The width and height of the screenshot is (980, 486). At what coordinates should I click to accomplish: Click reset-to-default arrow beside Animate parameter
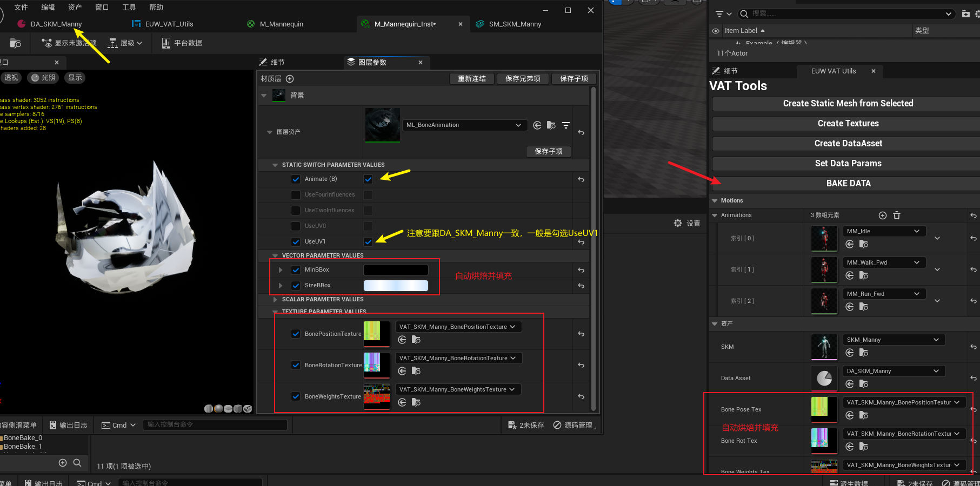click(x=581, y=179)
